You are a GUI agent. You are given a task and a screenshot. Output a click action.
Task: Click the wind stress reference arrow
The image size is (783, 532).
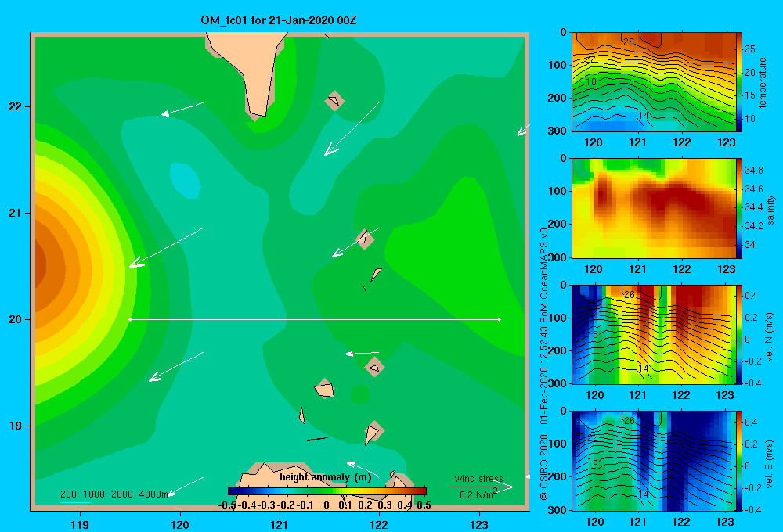coord(482,487)
